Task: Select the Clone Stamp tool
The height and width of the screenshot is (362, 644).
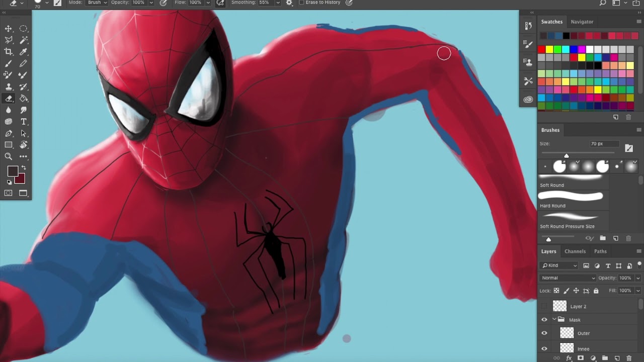Action: coord(9,87)
